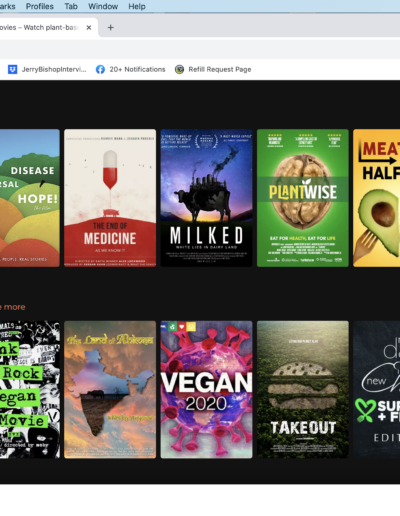
Task: Open the Help menu
Action: point(137,6)
